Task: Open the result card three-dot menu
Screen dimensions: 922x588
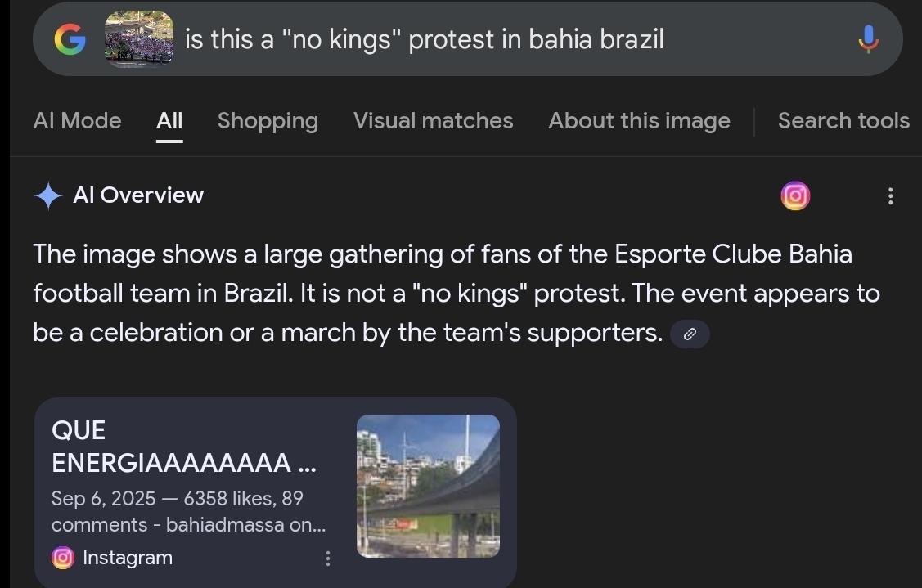Action: [x=327, y=558]
